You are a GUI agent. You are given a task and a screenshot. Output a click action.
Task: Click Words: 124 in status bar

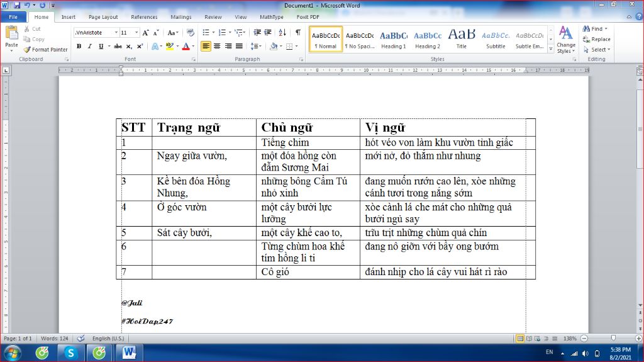(x=54, y=338)
